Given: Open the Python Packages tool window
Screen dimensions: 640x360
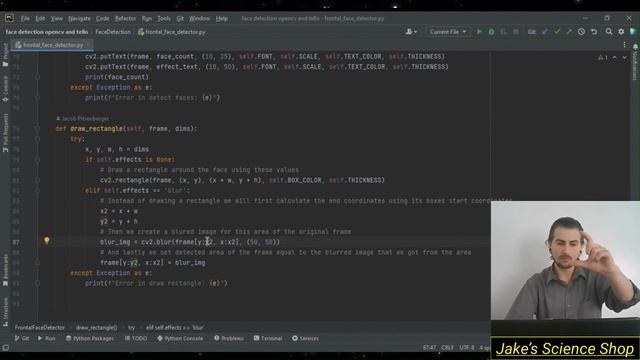Looking at the screenshot, I should pos(90,338).
